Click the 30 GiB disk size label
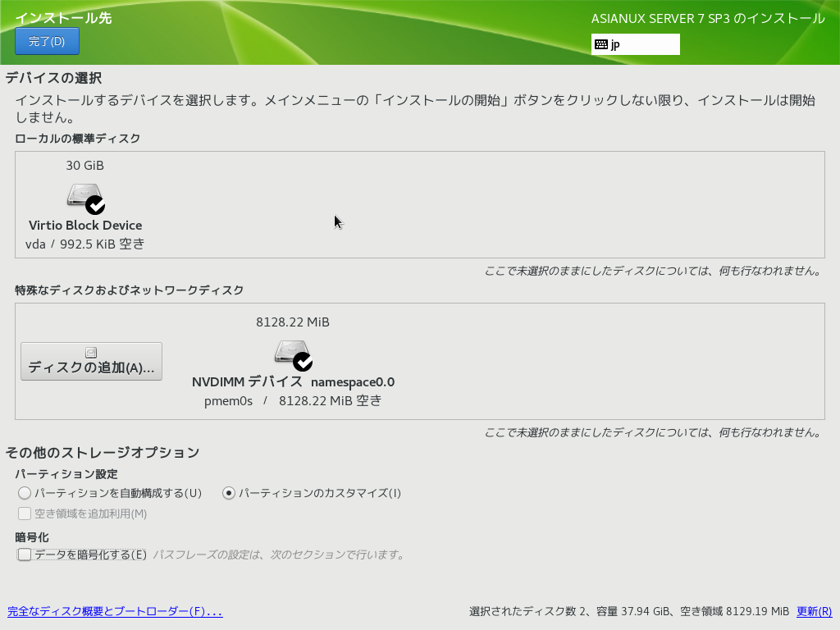840x630 pixels. (x=84, y=165)
